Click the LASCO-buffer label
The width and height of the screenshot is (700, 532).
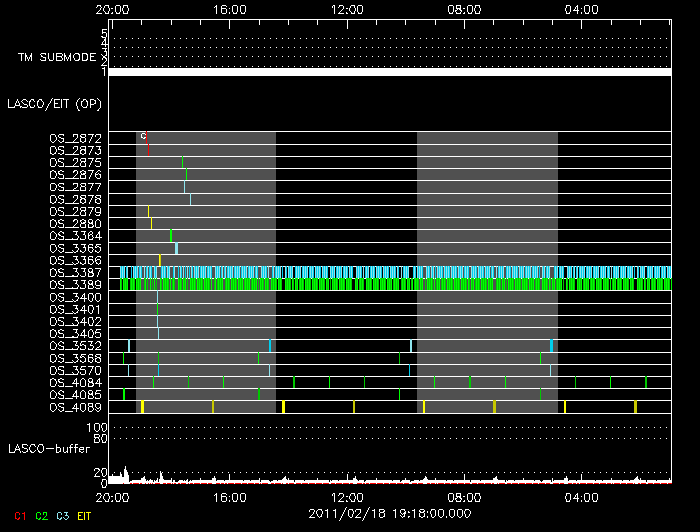click(x=49, y=449)
